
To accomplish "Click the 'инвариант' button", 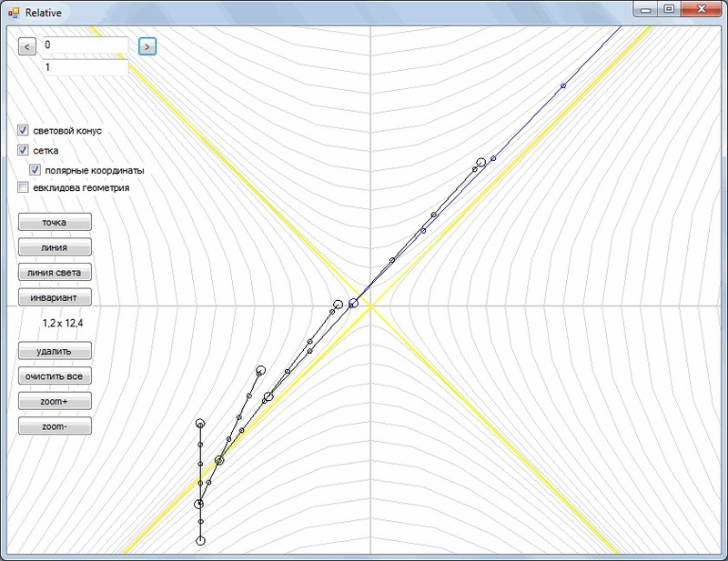I will tap(55, 297).
